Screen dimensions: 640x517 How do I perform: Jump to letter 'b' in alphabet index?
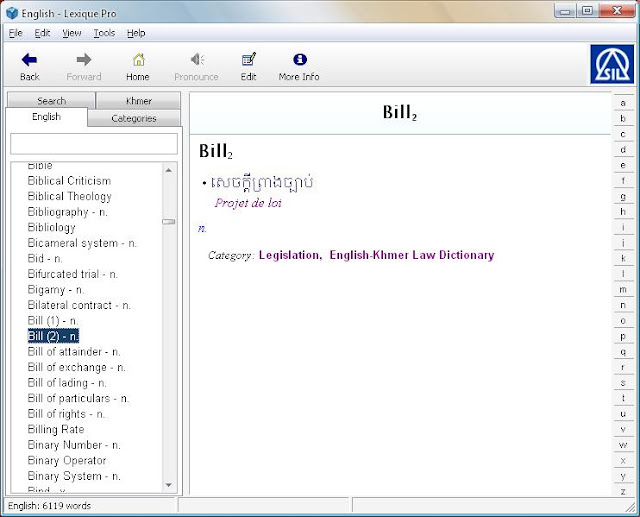click(623, 118)
